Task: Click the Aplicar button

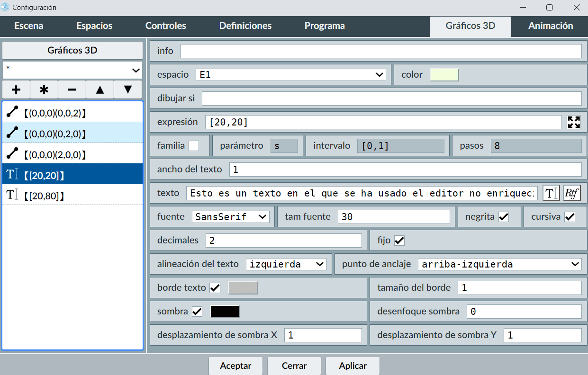Action: click(353, 366)
